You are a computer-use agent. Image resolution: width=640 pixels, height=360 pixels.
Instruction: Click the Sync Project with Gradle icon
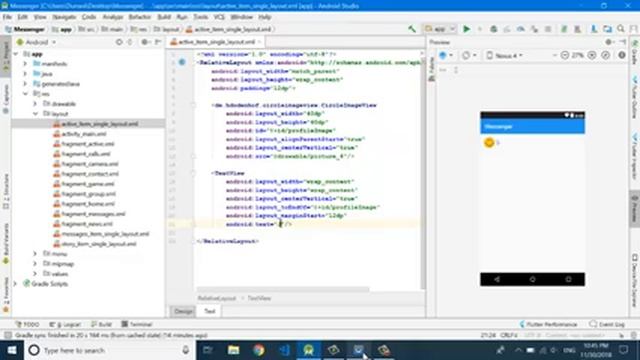[x=564, y=29]
